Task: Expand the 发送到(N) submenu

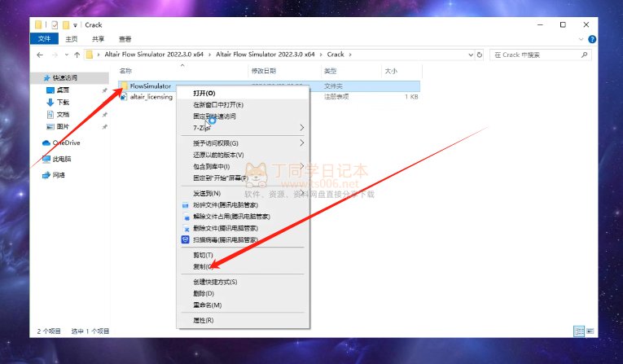Action: coord(243,193)
